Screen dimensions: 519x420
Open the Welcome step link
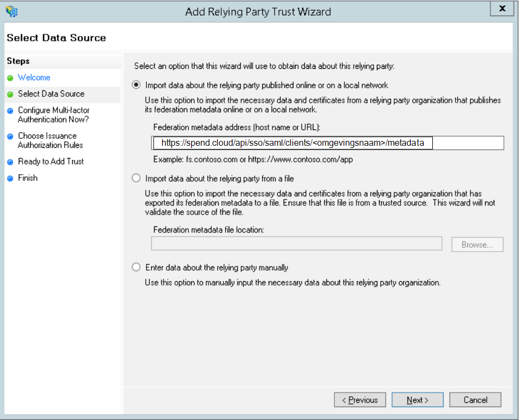point(34,77)
